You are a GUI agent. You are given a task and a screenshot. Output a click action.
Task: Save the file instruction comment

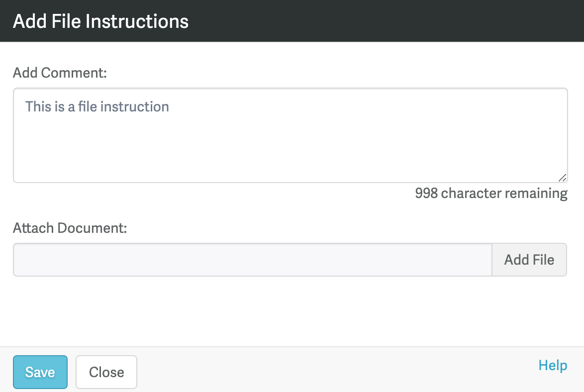(40, 372)
